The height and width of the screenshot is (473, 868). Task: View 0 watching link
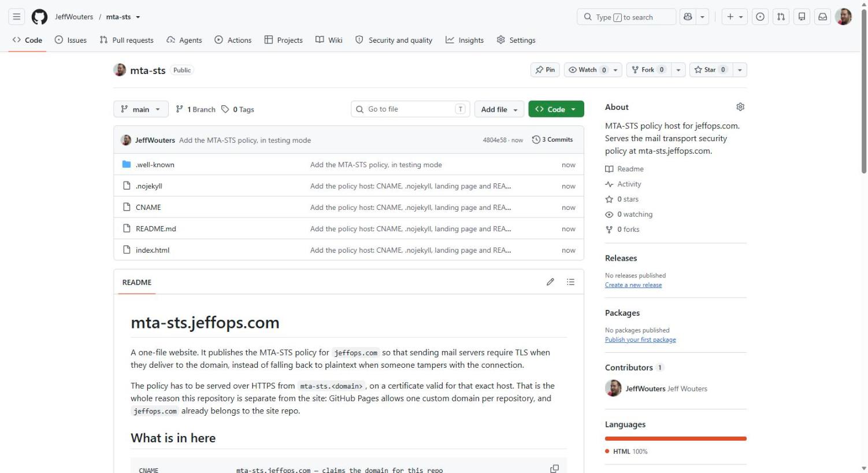point(629,214)
